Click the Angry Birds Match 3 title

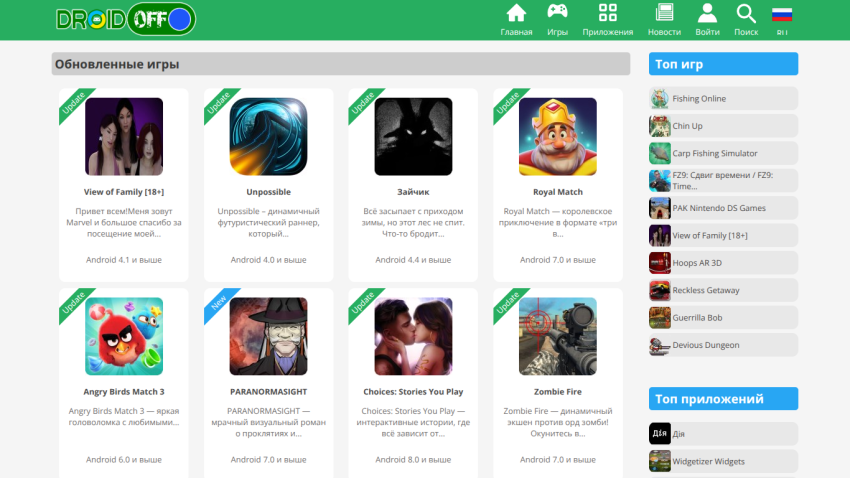[124, 392]
